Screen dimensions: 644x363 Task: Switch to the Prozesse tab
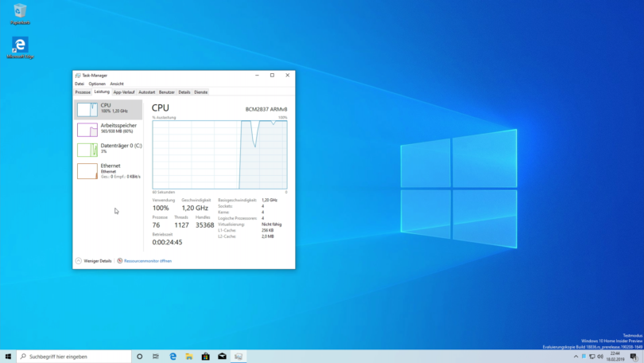click(83, 92)
